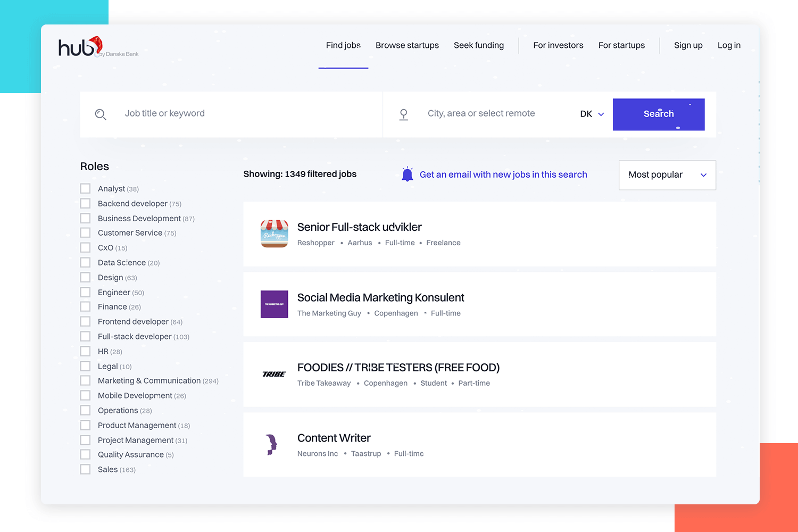Click the bell email alert icon
Viewport: 798px width, 532px height.
click(x=408, y=174)
